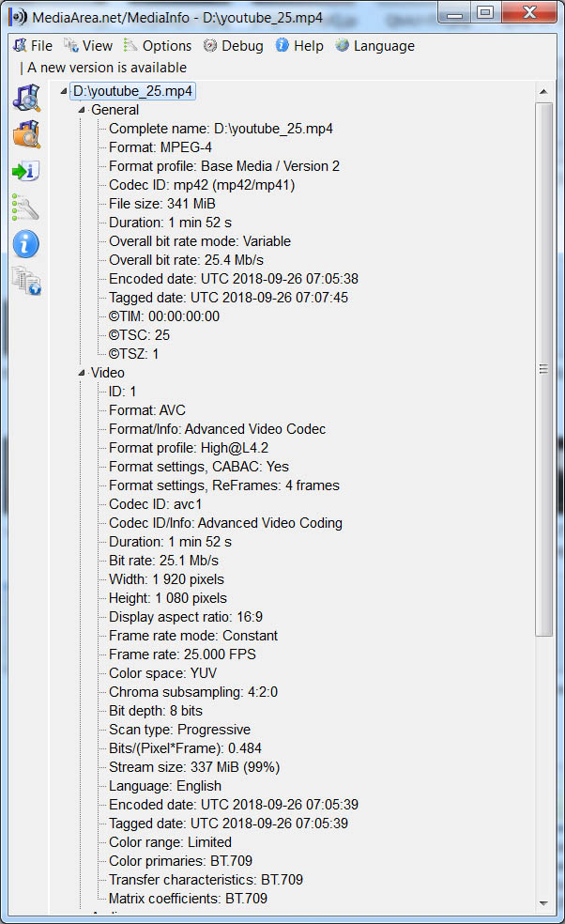Image resolution: width=565 pixels, height=924 pixels.
Task: Click the Open File sidebar icon
Action: pyautogui.click(x=26, y=98)
